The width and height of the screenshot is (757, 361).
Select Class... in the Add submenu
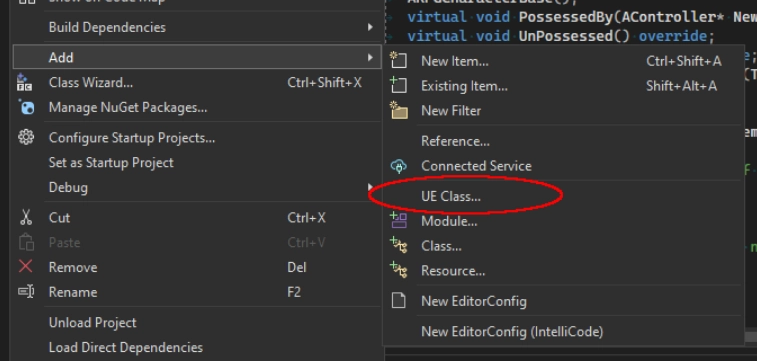click(562, 246)
